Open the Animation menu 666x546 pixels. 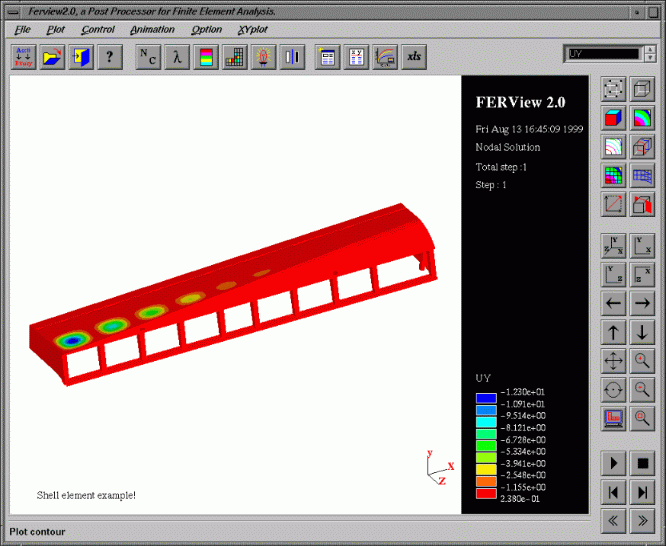pos(152,30)
